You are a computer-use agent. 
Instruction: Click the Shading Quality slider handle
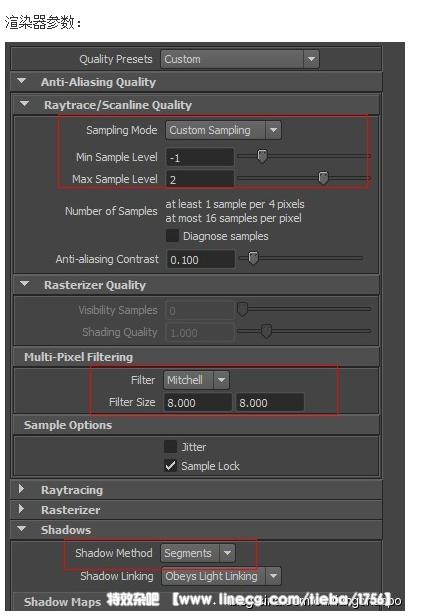(266, 331)
